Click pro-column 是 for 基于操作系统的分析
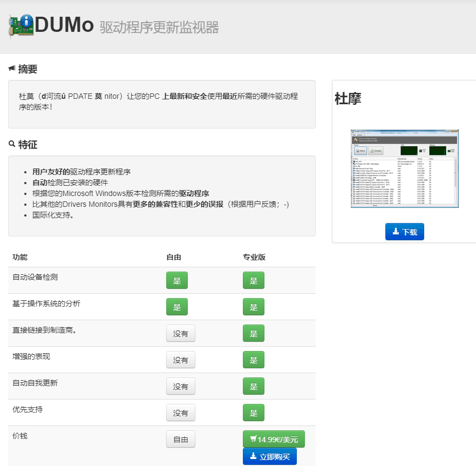The height and width of the screenshot is (466, 476). pos(254,307)
